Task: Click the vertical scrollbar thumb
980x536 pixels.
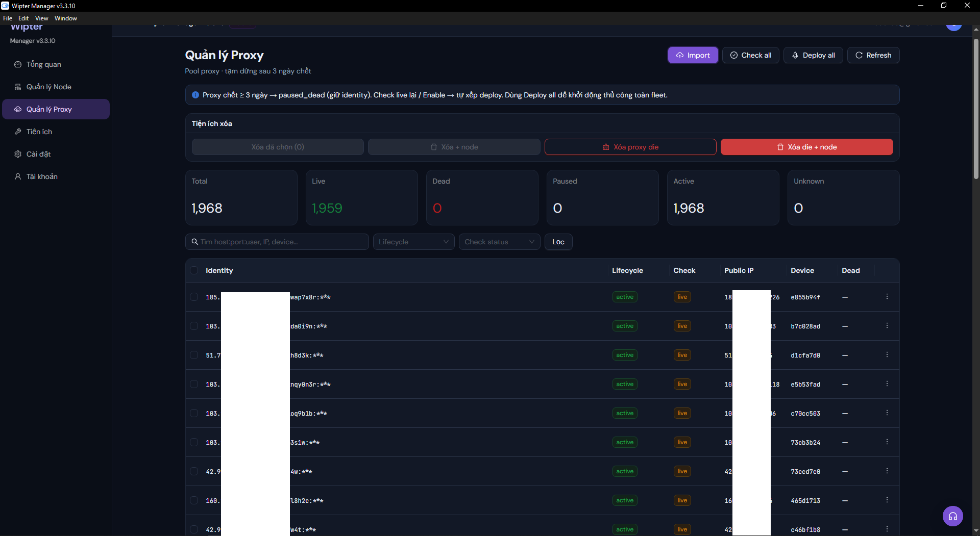Action: pyautogui.click(x=975, y=108)
